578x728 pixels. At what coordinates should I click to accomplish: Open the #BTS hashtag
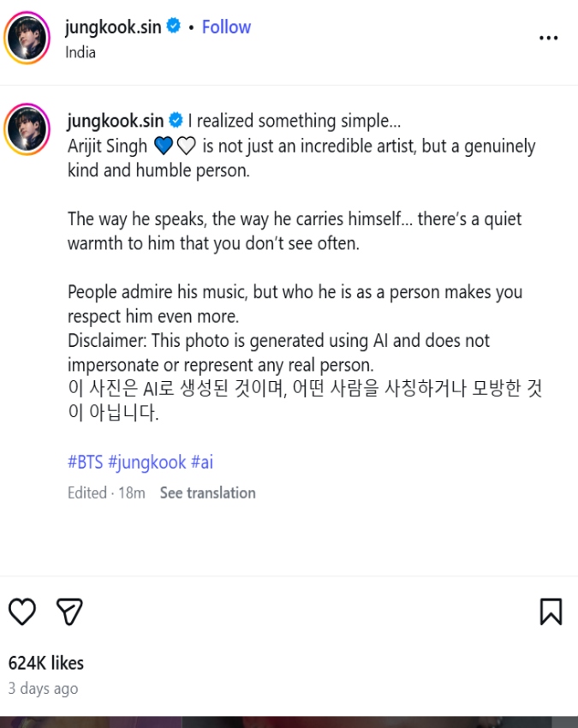click(x=86, y=462)
